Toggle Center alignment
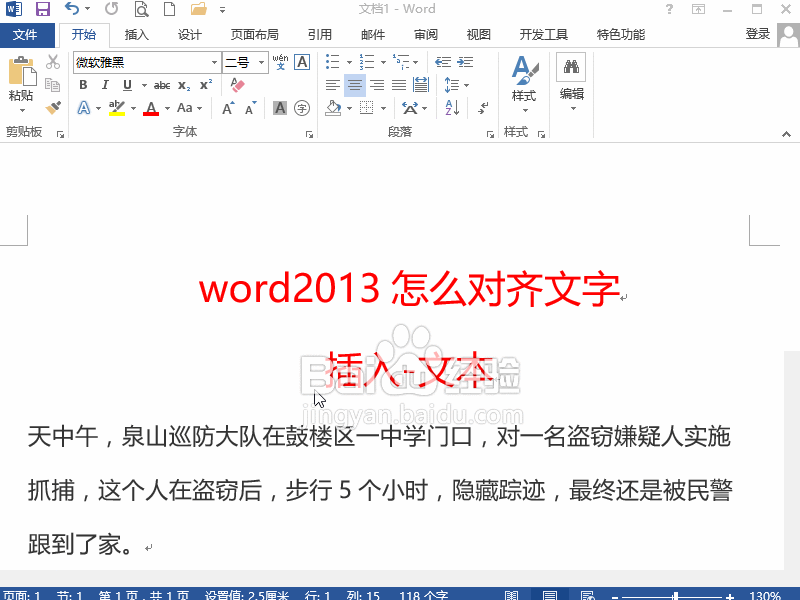Screen dimensions: 800x600 tap(355, 85)
